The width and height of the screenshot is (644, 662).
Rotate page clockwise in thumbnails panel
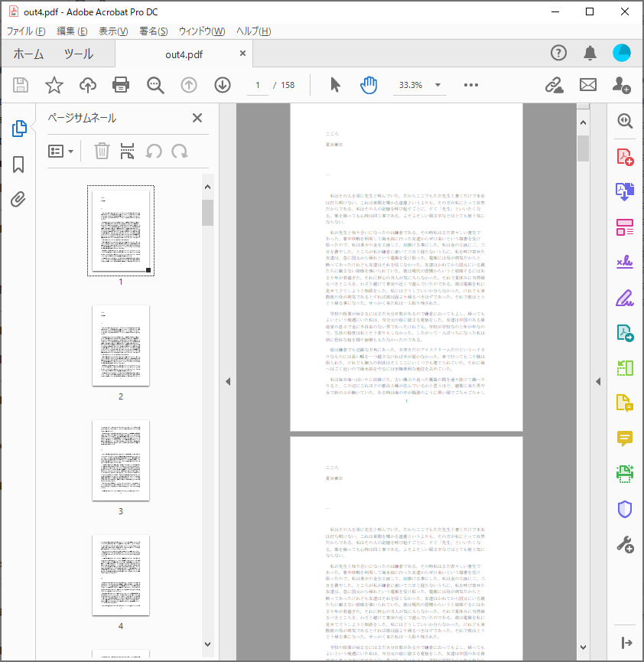[x=180, y=151]
